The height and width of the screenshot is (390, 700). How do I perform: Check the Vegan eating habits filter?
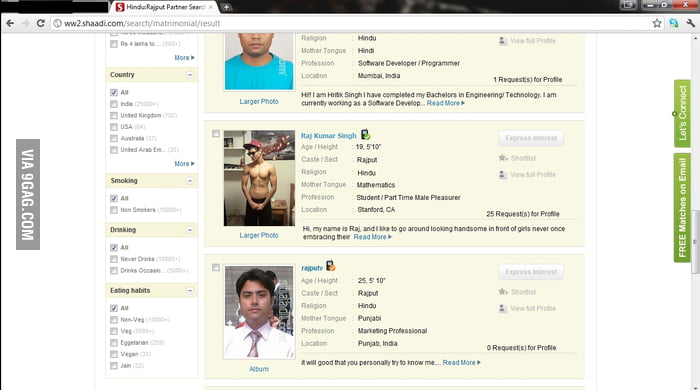(114, 354)
